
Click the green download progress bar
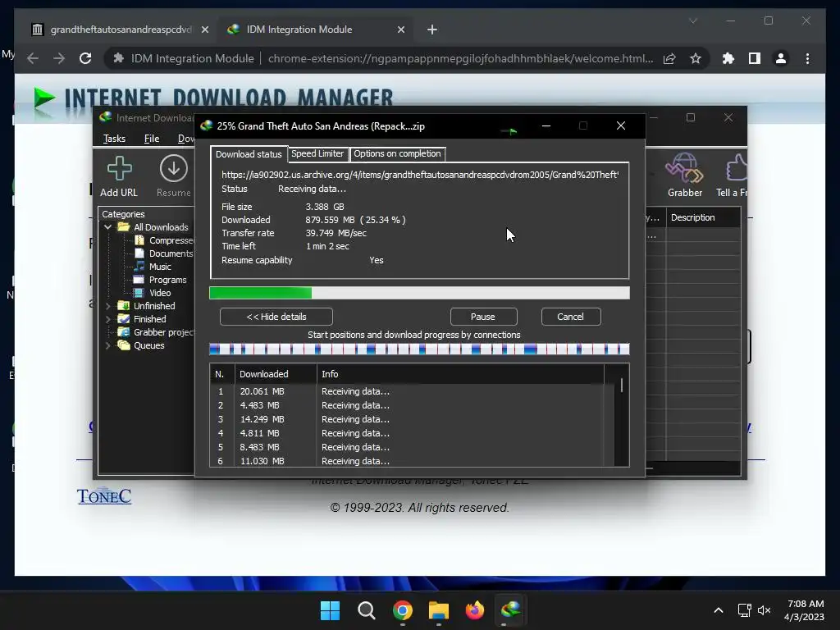click(x=419, y=293)
